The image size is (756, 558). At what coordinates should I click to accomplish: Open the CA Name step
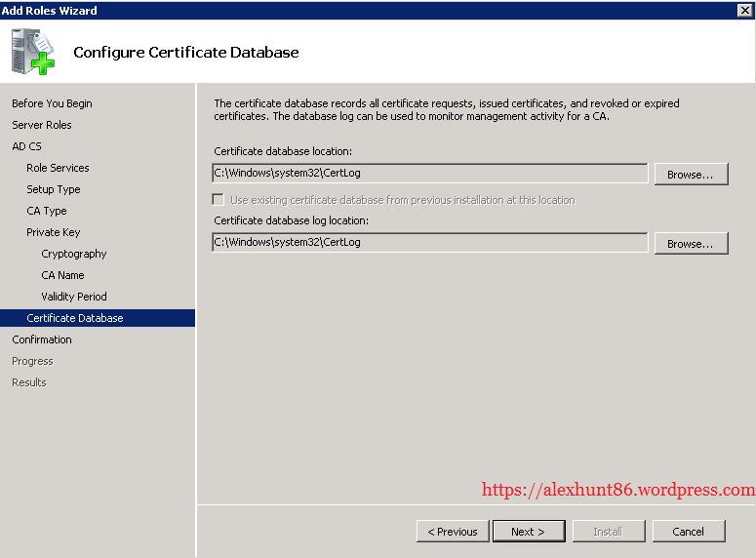coord(62,275)
